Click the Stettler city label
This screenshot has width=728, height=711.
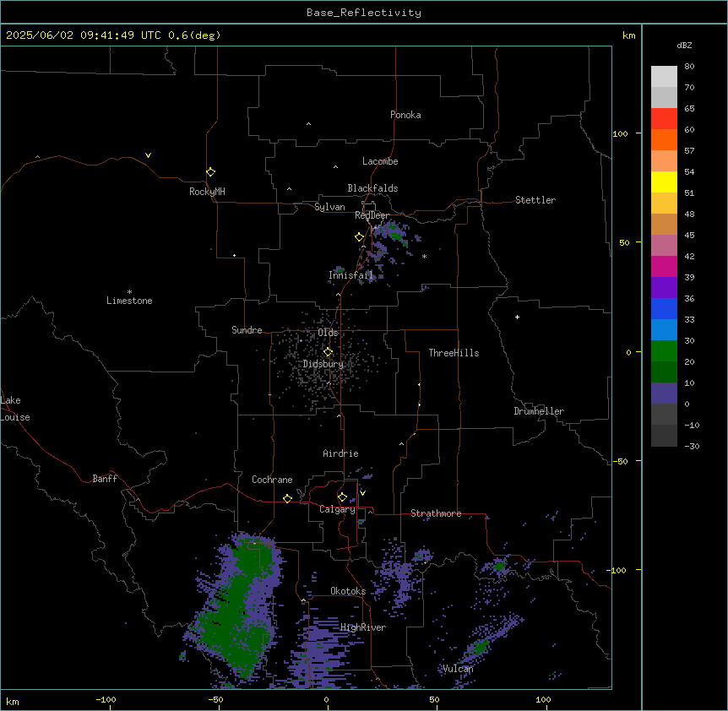535,200
